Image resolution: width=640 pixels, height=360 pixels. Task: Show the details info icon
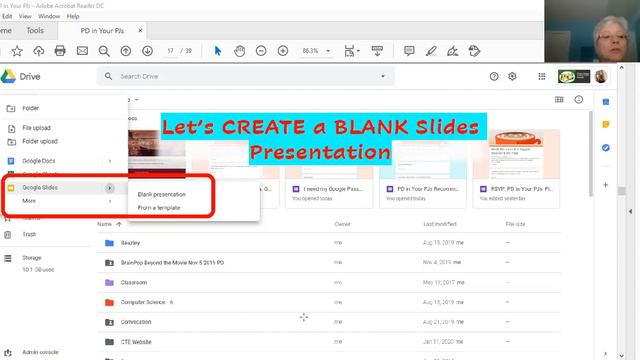click(578, 100)
